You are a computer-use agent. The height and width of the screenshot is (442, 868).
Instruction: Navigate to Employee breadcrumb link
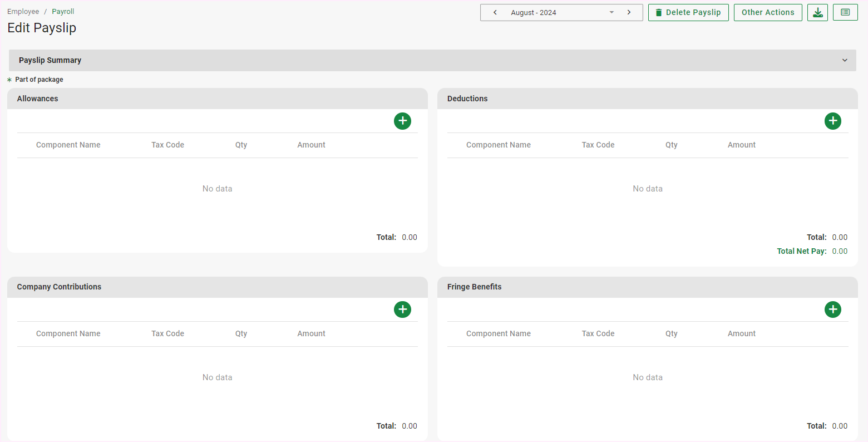click(23, 11)
